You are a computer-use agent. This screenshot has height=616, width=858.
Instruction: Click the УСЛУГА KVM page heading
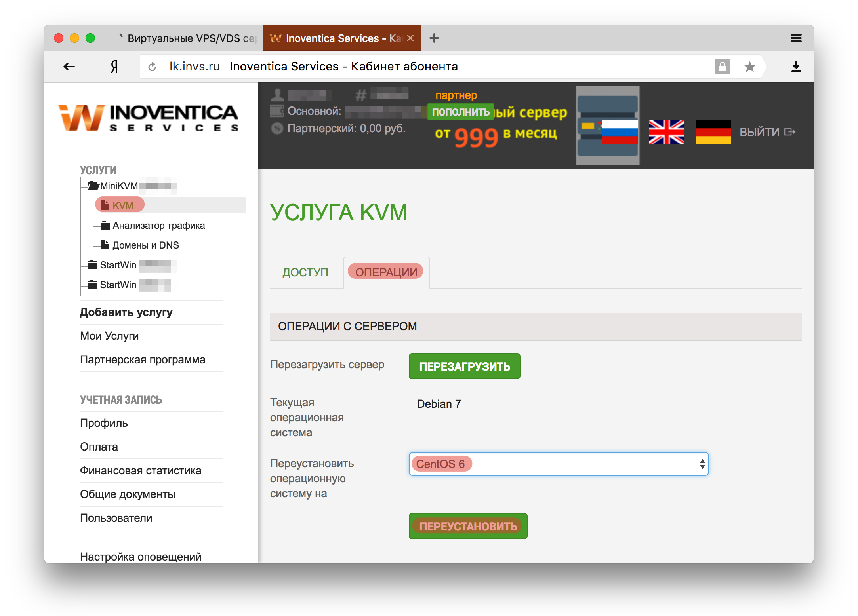(339, 212)
